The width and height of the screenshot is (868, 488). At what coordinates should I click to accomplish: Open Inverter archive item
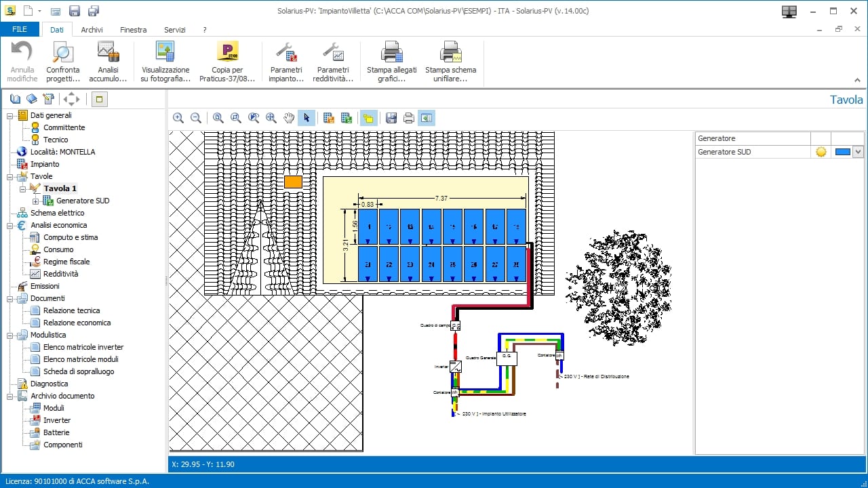pos(57,420)
